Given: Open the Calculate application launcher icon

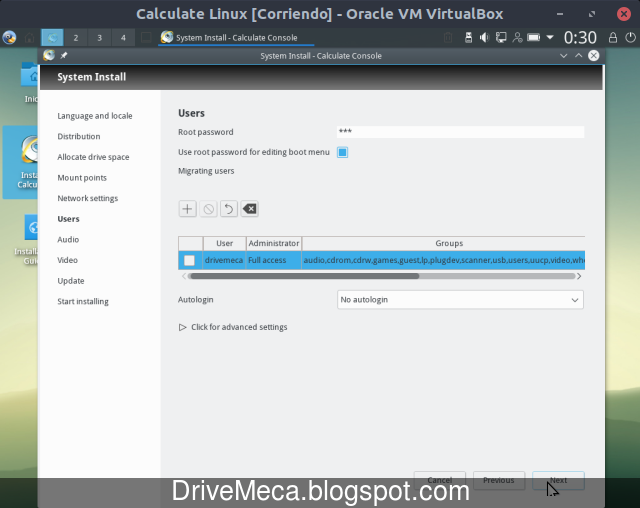Looking at the screenshot, I should (x=9, y=38).
